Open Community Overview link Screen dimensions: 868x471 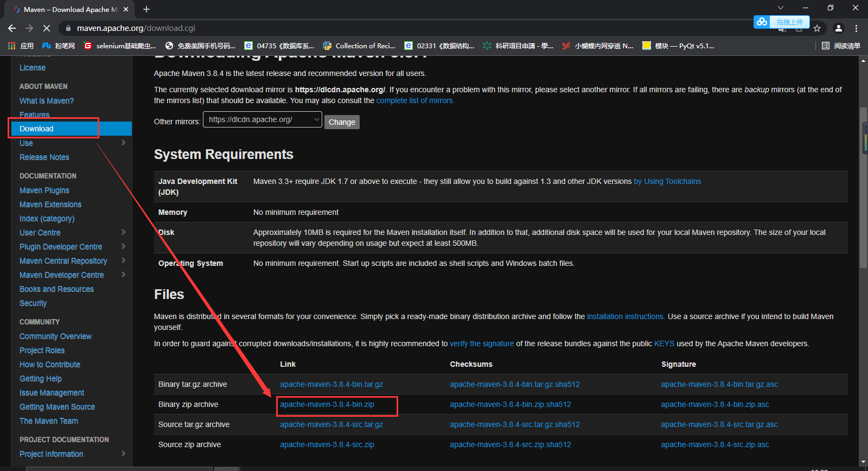(55, 336)
